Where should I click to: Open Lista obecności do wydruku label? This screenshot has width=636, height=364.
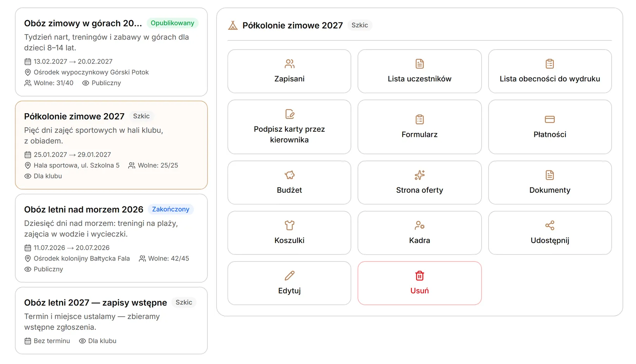550,79
